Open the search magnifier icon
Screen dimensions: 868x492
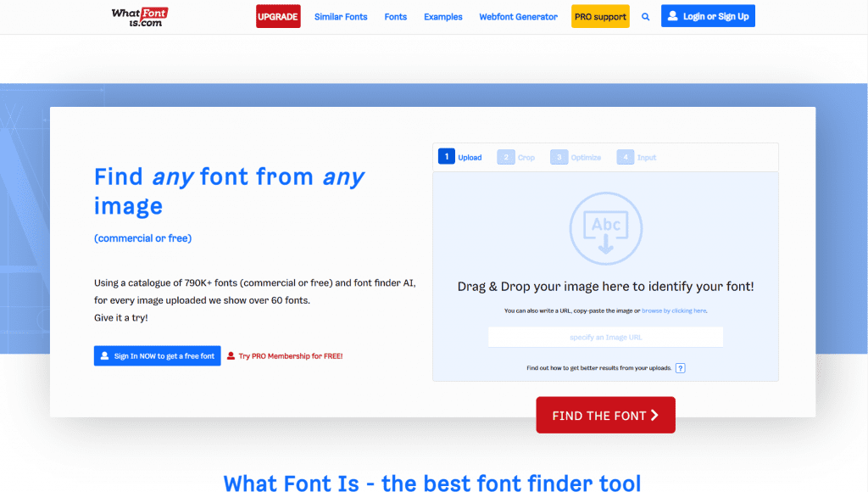click(x=645, y=17)
